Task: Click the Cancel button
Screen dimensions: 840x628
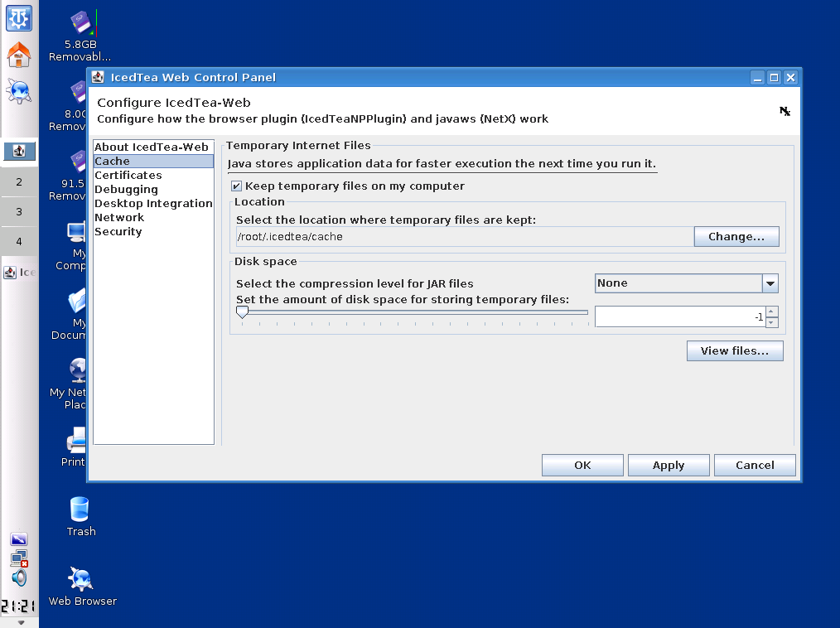Action: (x=755, y=465)
